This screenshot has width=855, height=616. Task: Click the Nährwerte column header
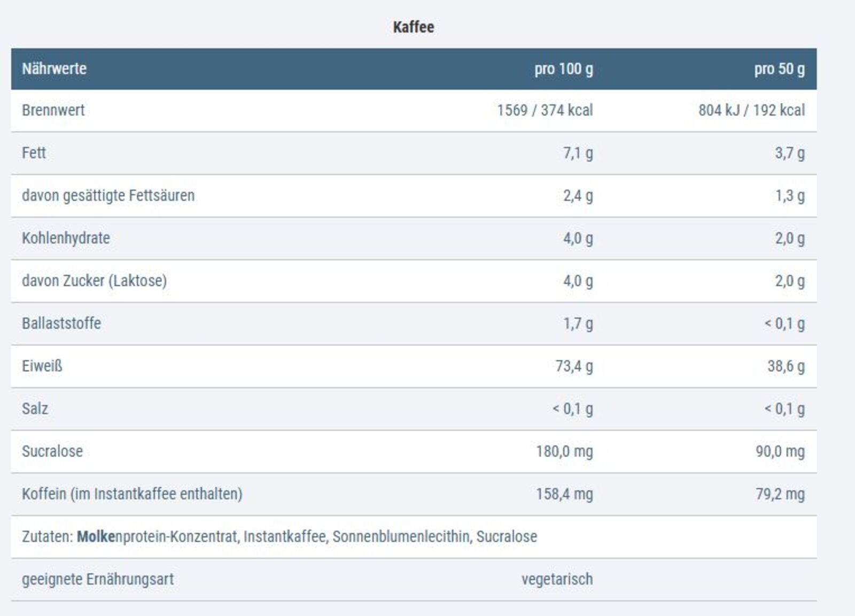coord(54,69)
